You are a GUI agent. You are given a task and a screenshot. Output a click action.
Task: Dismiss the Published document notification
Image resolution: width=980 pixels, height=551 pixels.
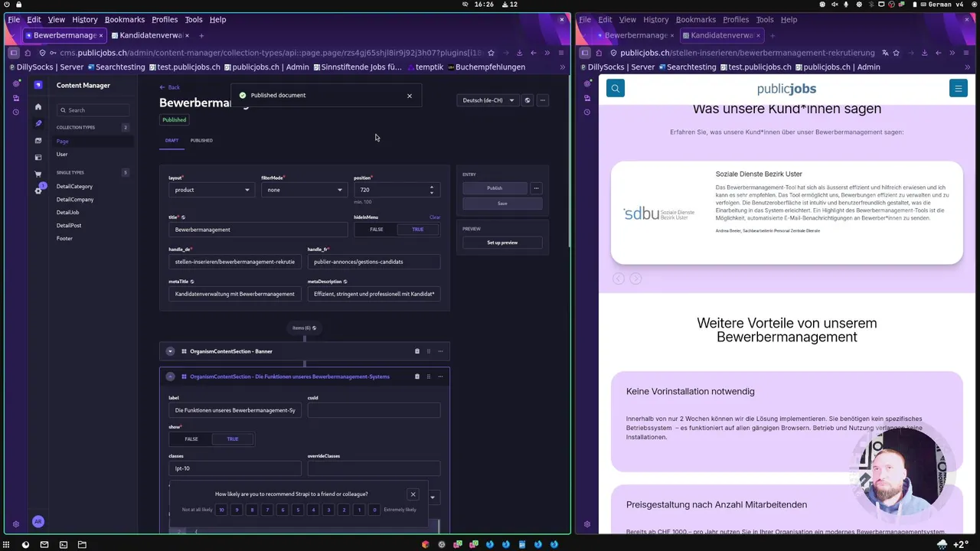click(x=410, y=96)
